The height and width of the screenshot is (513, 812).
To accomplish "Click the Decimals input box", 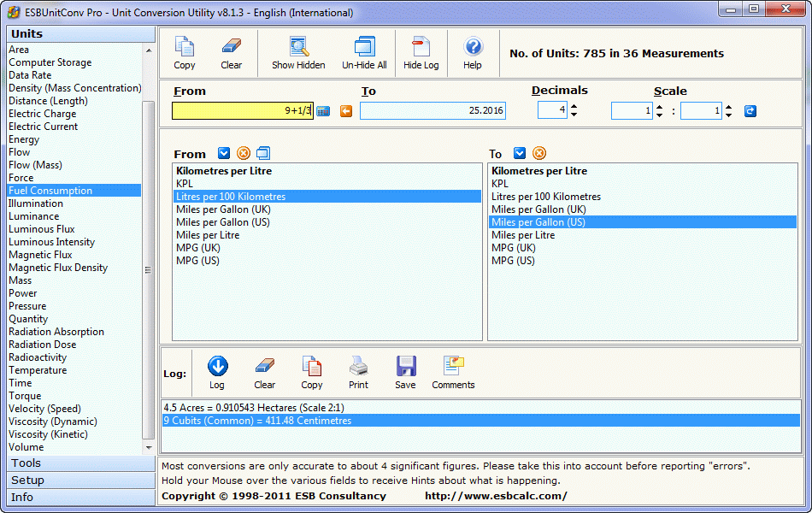I will (552, 110).
